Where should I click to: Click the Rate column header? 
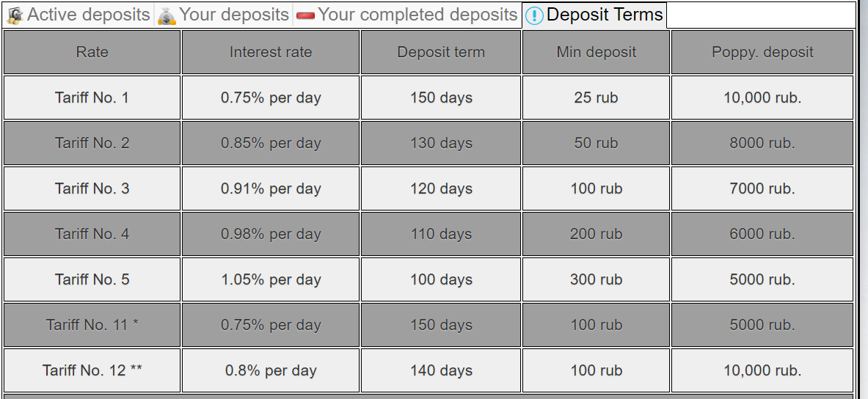(92, 52)
